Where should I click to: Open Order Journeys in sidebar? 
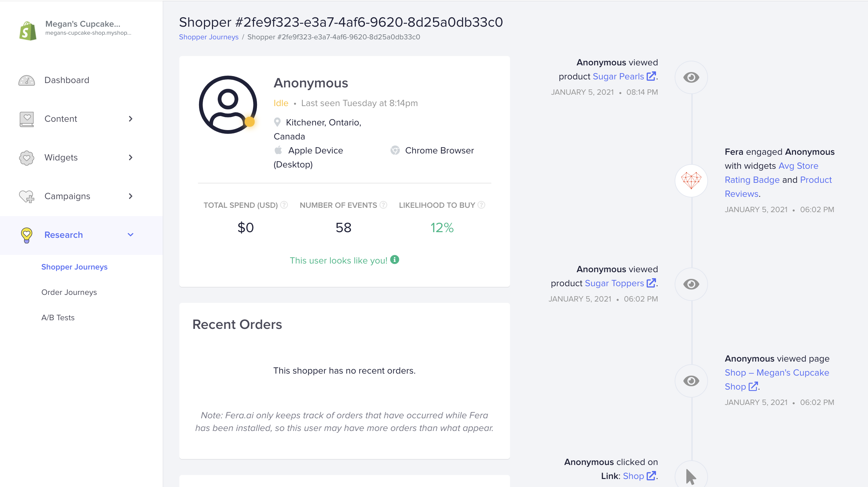click(69, 292)
